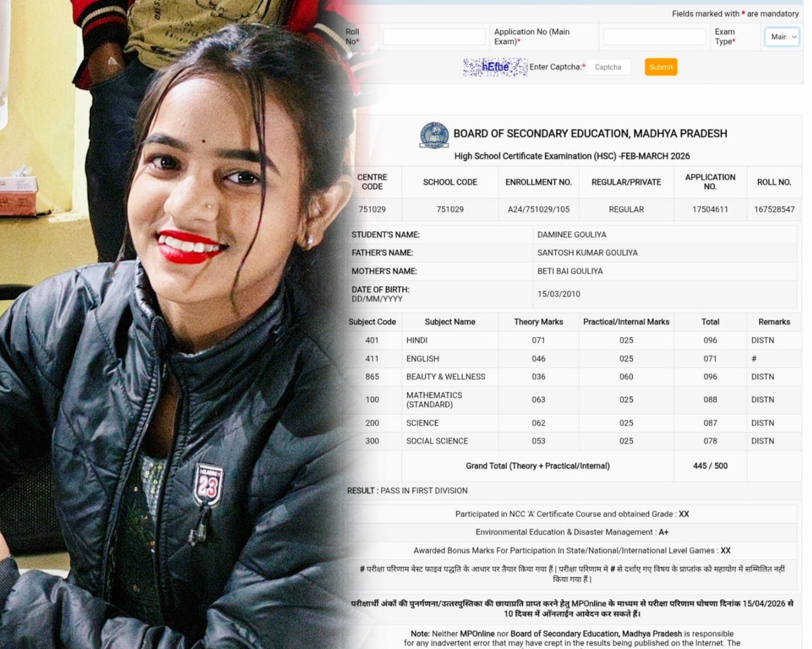Click the hEfbe captcha image
This screenshot has height=649, width=812.
pos(495,67)
